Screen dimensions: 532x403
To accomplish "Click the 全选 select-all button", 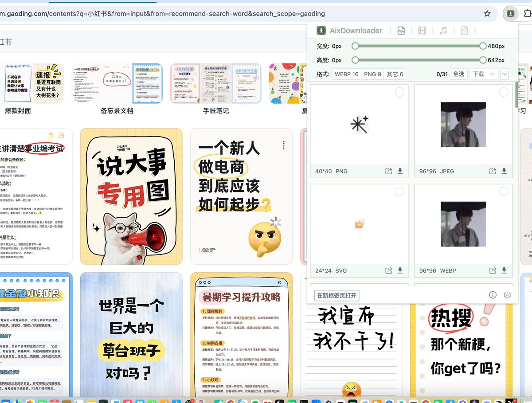I will pos(458,74).
